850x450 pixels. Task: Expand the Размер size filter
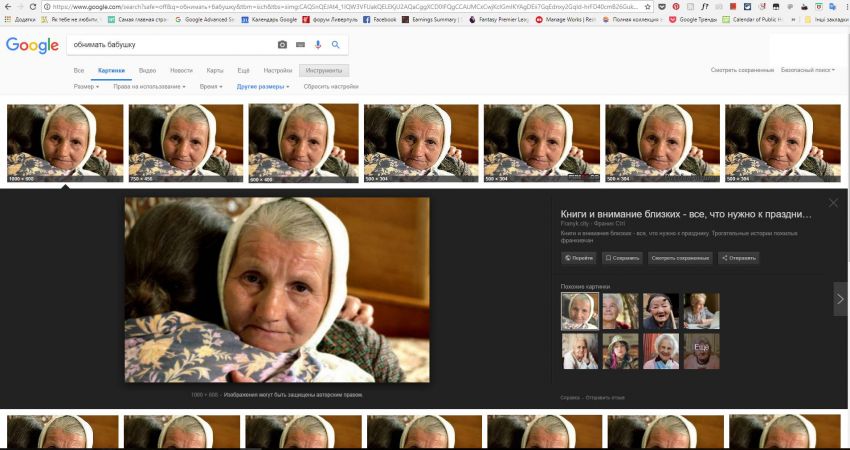[86, 87]
